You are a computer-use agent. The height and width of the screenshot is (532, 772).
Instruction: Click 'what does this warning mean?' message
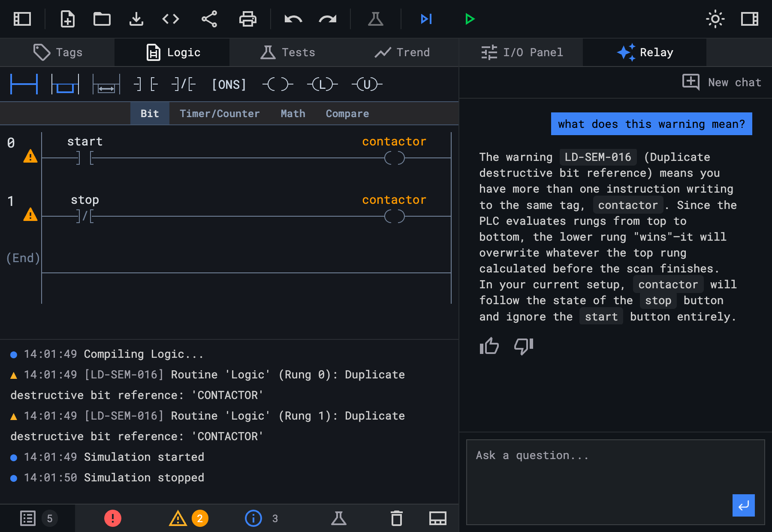pyautogui.click(x=651, y=124)
